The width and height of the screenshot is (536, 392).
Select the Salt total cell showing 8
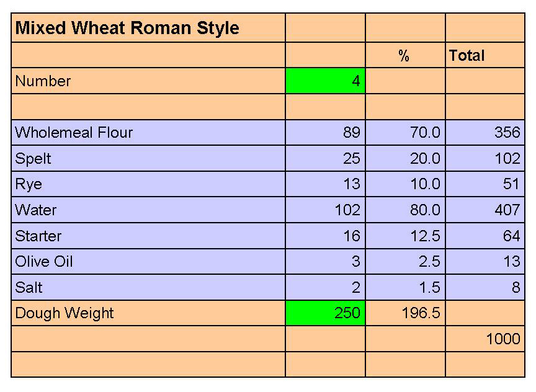click(x=485, y=288)
